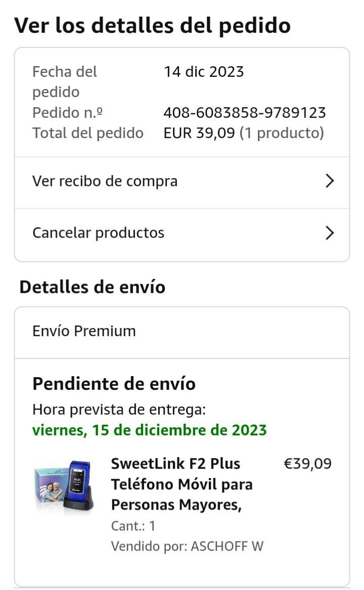This screenshot has width=364, height=590.
Task: Click the Hora prevista de entrega label
Action: pyautogui.click(x=119, y=410)
